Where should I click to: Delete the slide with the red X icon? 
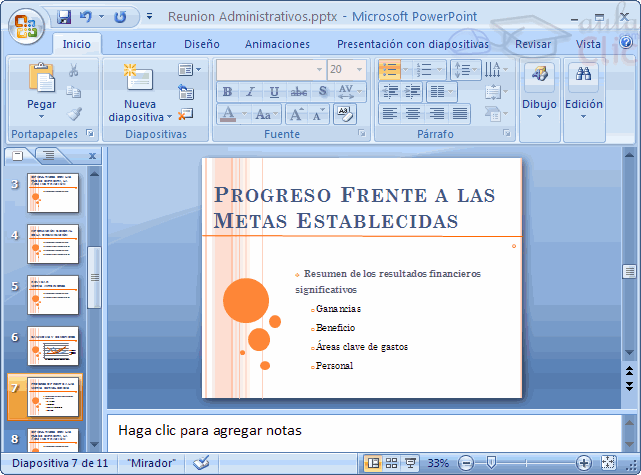186,114
